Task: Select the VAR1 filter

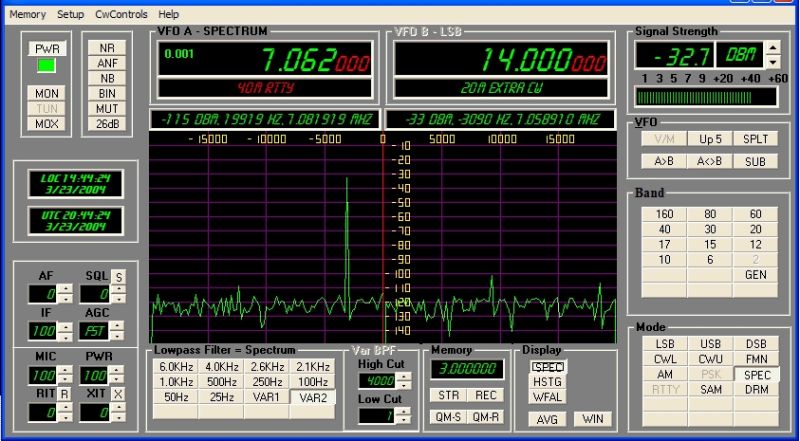Action: (267, 397)
